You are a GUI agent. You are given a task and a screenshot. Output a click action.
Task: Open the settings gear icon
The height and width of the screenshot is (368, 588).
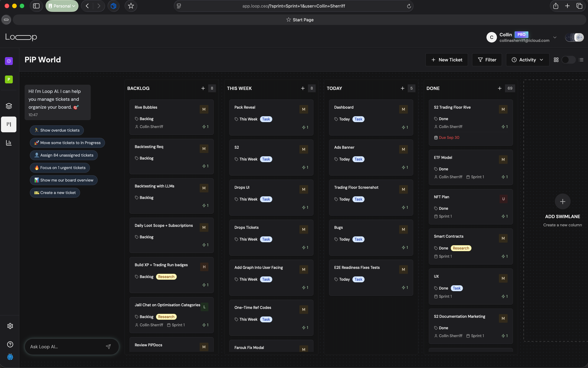pos(10,326)
